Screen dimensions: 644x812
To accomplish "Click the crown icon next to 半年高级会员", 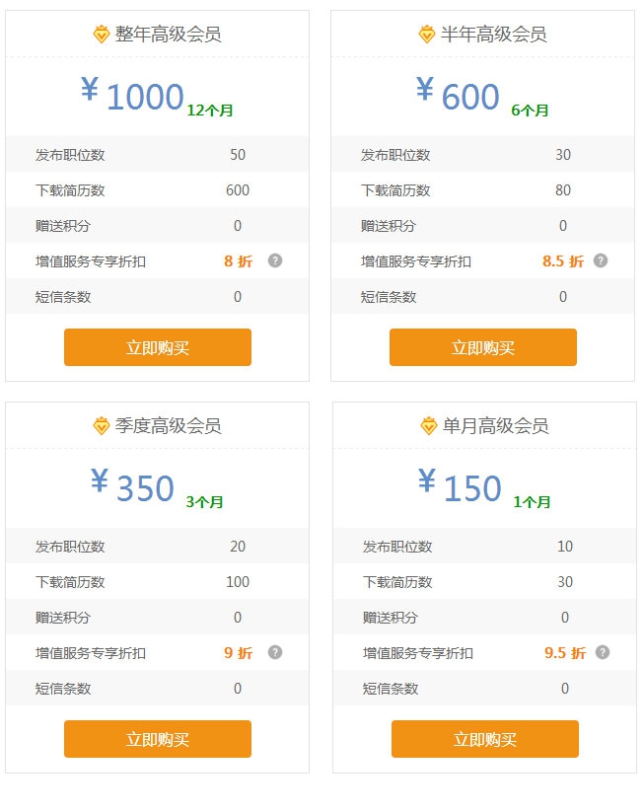I will [x=426, y=35].
